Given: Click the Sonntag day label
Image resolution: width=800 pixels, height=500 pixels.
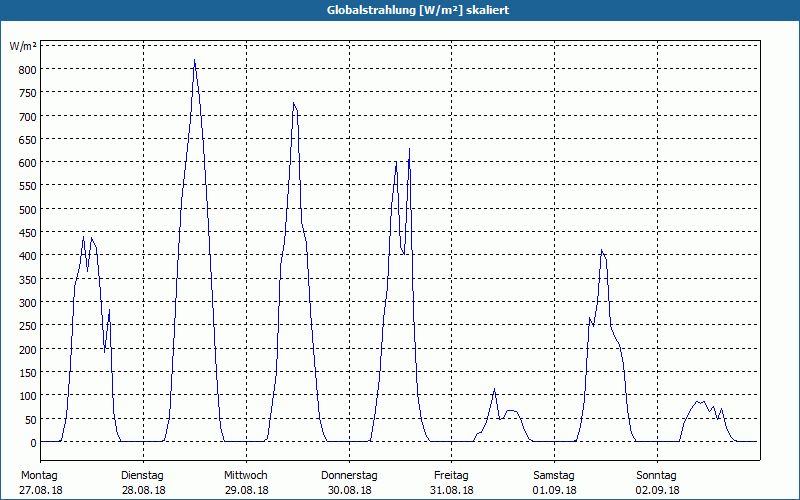Looking at the screenshot, I should pos(656,476).
